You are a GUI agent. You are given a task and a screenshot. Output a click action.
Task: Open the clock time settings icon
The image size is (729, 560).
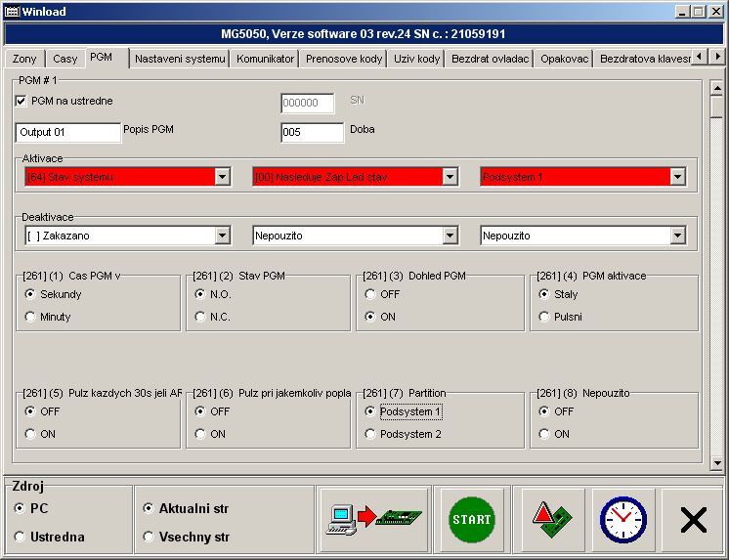coord(622,520)
